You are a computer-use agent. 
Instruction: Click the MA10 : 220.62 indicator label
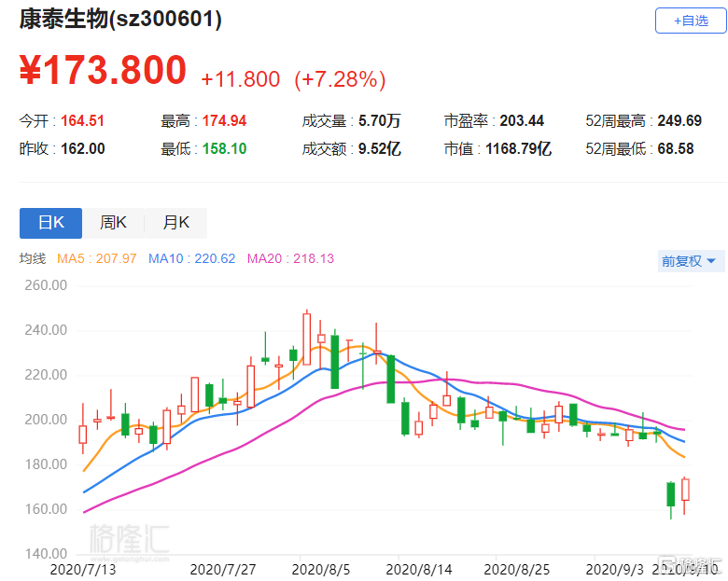tap(191, 258)
